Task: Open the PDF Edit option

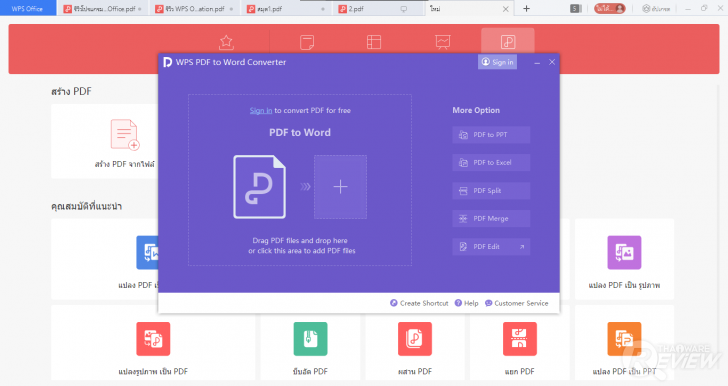Action: 491,247
